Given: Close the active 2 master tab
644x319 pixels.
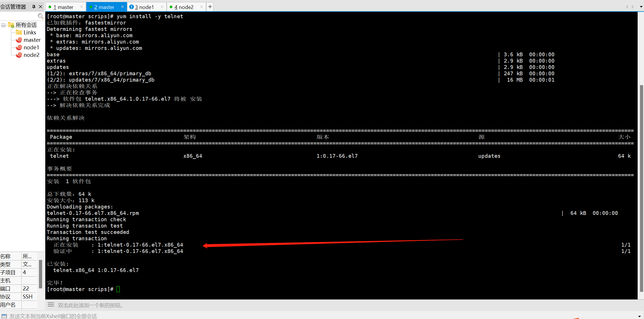Looking at the screenshot, I should [122, 7].
